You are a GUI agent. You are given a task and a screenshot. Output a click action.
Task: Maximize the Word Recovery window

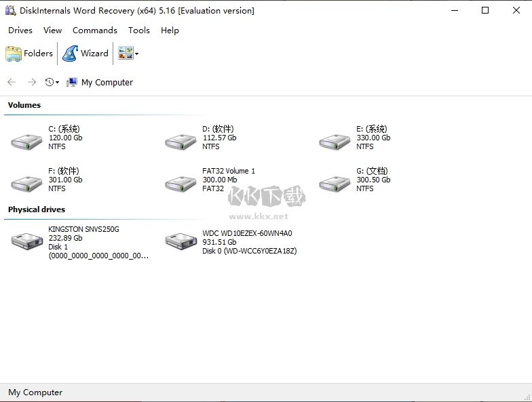pos(485,11)
